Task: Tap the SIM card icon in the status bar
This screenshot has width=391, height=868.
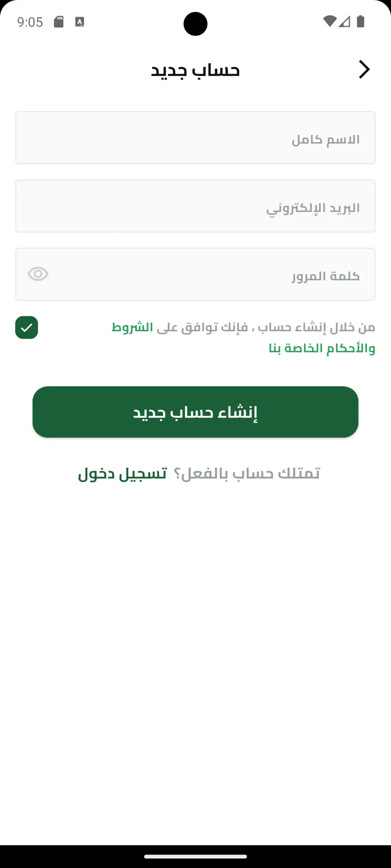Action: [x=59, y=21]
